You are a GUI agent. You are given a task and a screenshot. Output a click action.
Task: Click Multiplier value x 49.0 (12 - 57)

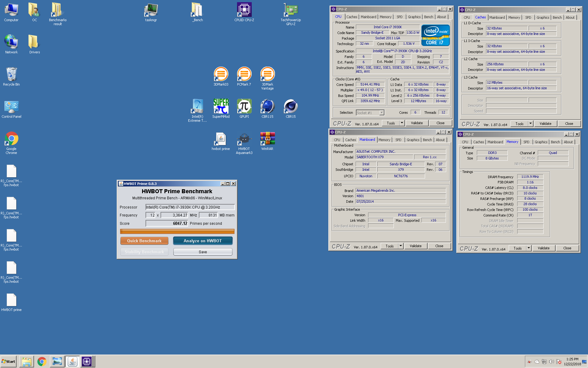click(370, 90)
